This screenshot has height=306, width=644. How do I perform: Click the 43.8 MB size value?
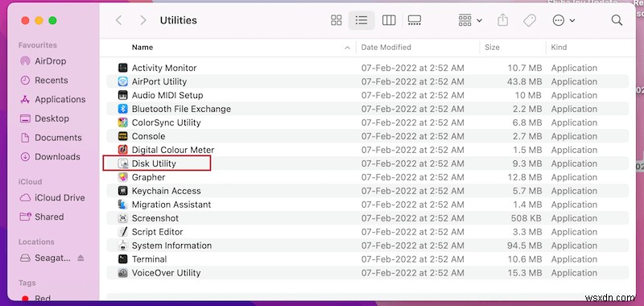pos(525,81)
